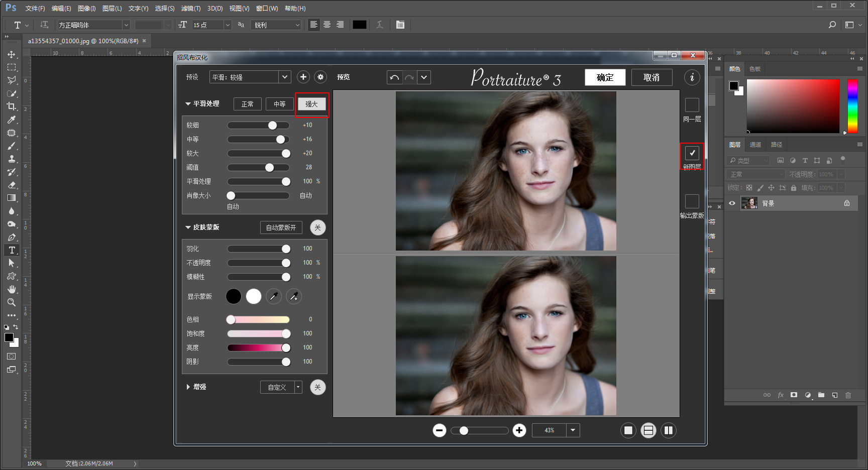Select right text alignment
Image resolution: width=868 pixels, height=470 pixels.
pyautogui.click(x=340, y=25)
